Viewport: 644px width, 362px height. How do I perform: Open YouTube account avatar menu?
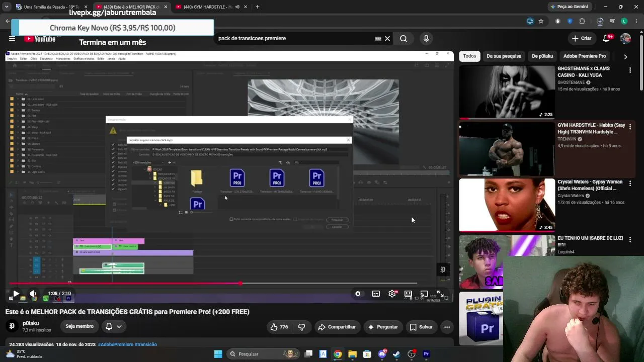pyautogui.click(x=625, y=38)
